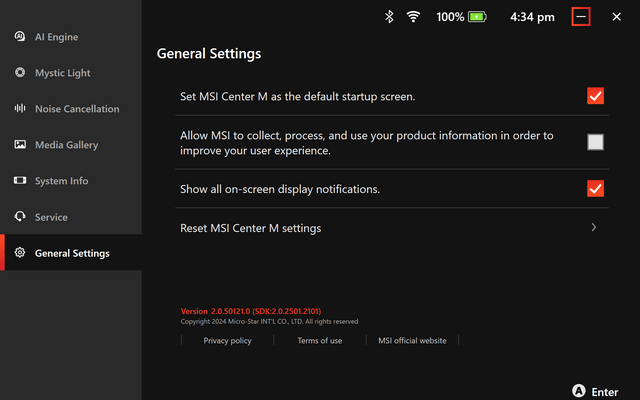Image resolution: width=640 pixels, height=400 pixels.
Task: Select General Settings sidebar label
Action: pos(72,253)
